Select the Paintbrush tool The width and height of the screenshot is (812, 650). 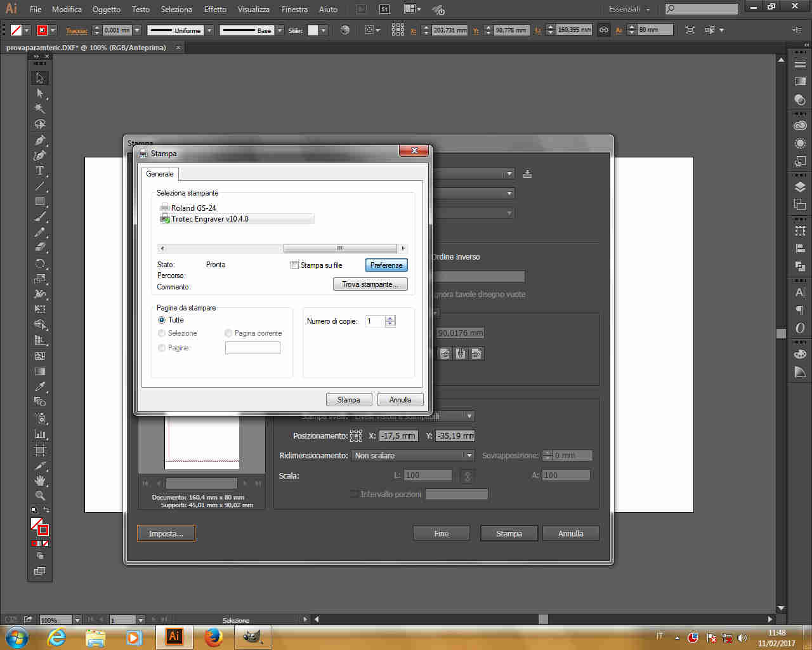pyautogui.click(x=39, y=217)
